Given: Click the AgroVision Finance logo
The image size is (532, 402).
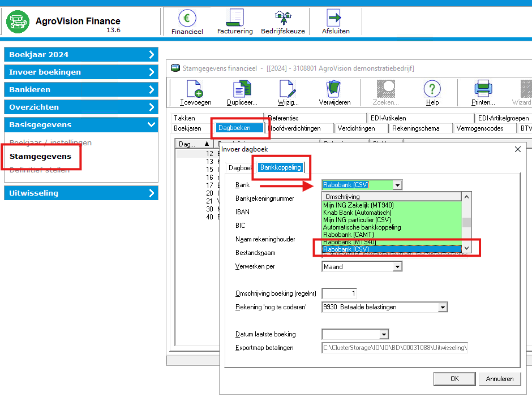Looking at the screenshot, I should click(18, 21).
